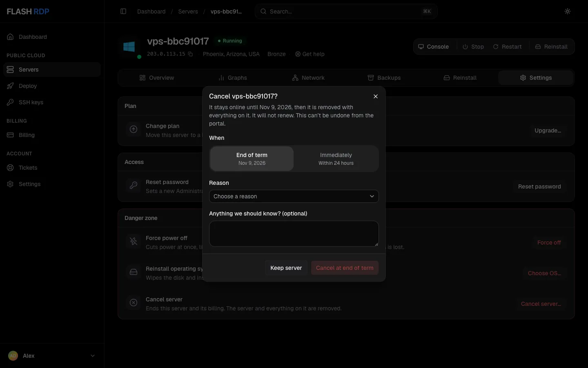The height and width of the screenshot is (368, 588).
Task: Click the Windows OS logo
Action: 129,47
